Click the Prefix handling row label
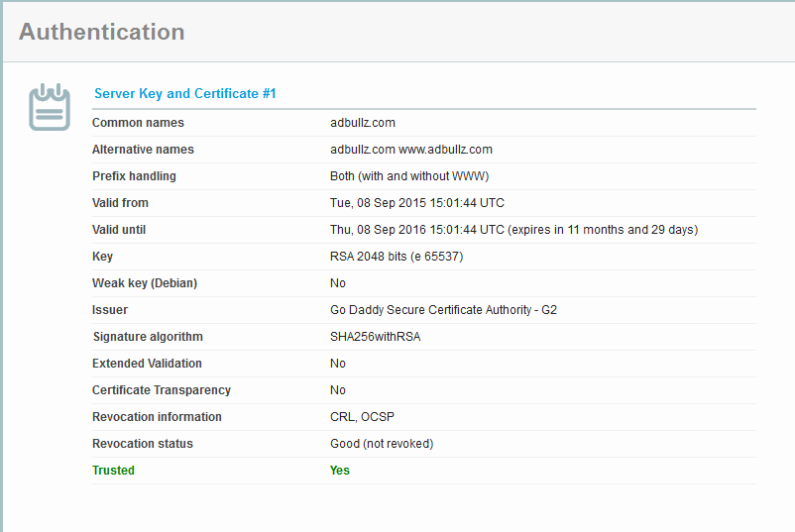This screenshot has width=795, height=532. click(x=134, y=176)
